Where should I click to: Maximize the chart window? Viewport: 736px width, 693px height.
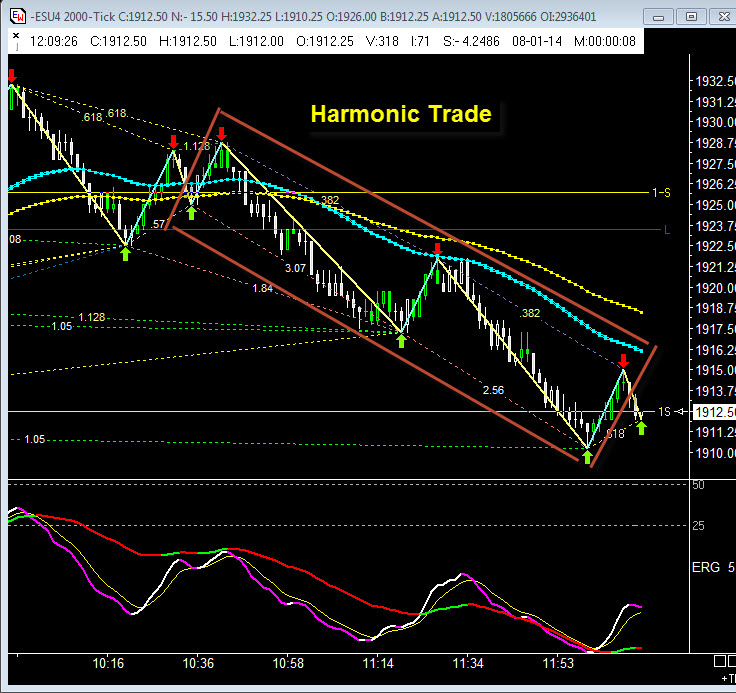[x=689, y=17]
